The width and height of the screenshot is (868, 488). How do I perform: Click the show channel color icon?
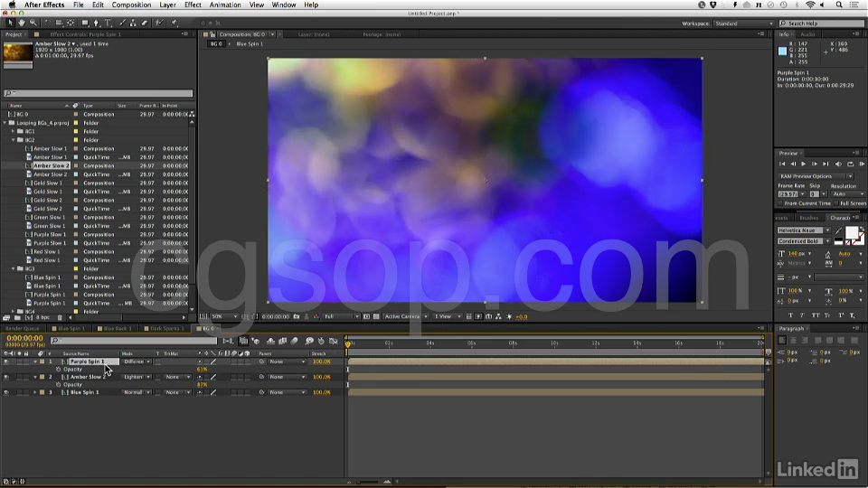316,316
